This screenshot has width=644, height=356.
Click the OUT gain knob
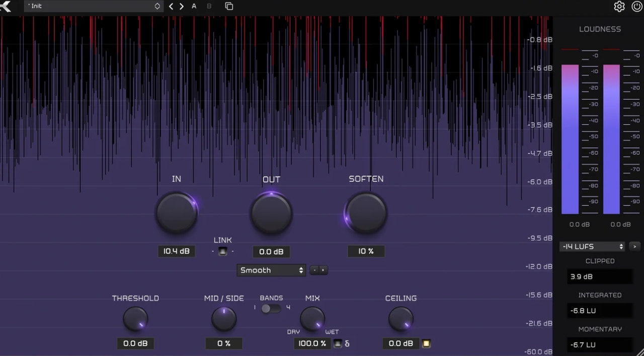(271, 213)
